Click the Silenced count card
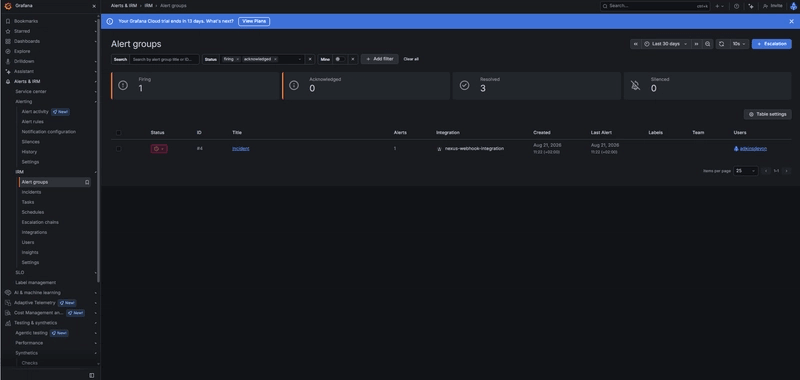Image resolution: width=800 pixels, height=380 pixels. [707, 86]
